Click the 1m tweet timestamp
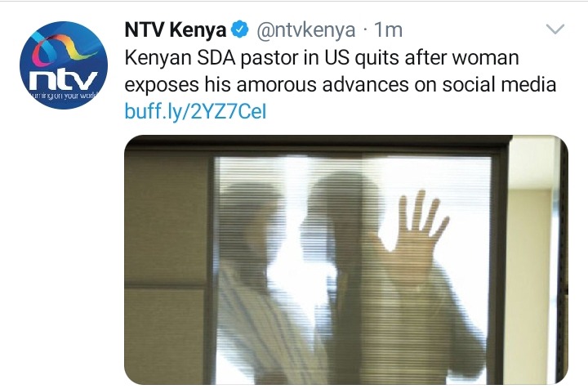Viewport: 588px width, 389px height. 388,29
